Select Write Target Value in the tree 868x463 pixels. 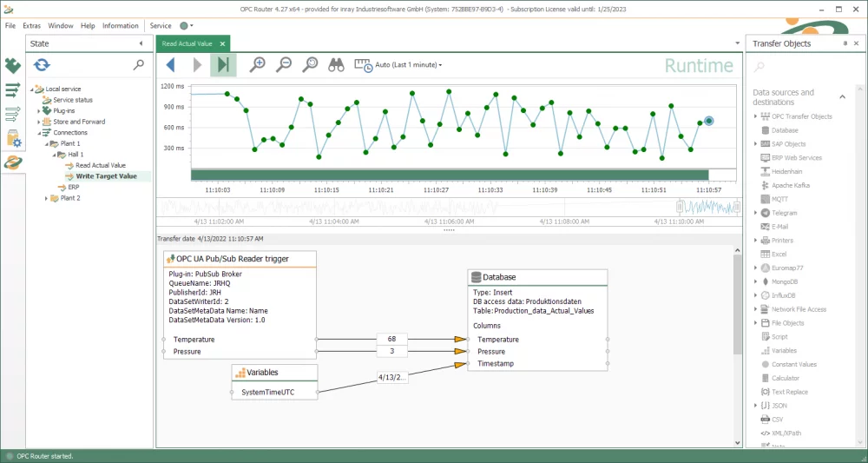coord(106,176)
